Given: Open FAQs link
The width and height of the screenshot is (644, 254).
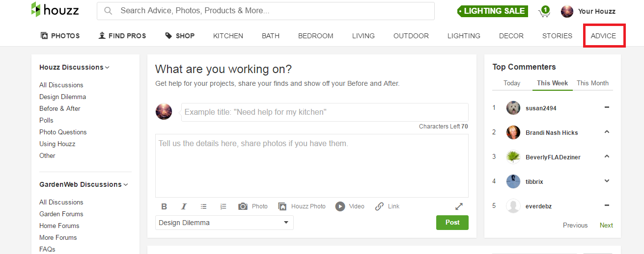Looking at the screenshot, I should coord(47,249).
